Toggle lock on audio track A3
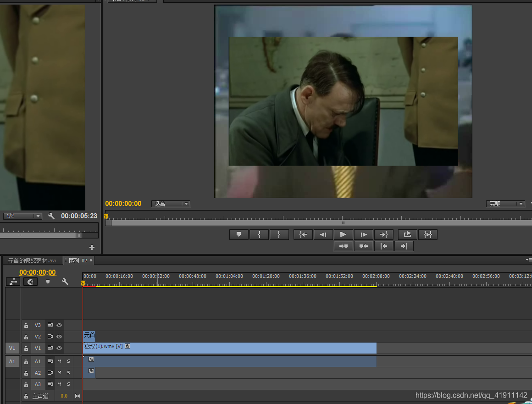Screen dimensions: 532x404 coord(26,384)
